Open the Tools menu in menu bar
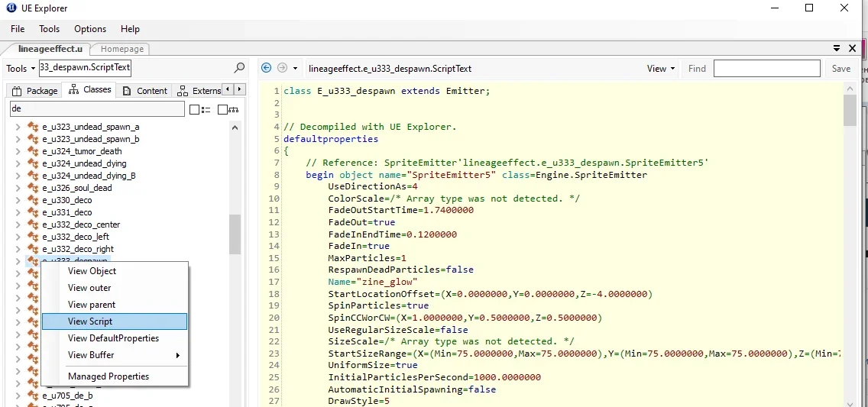 [x=49, y=29]
